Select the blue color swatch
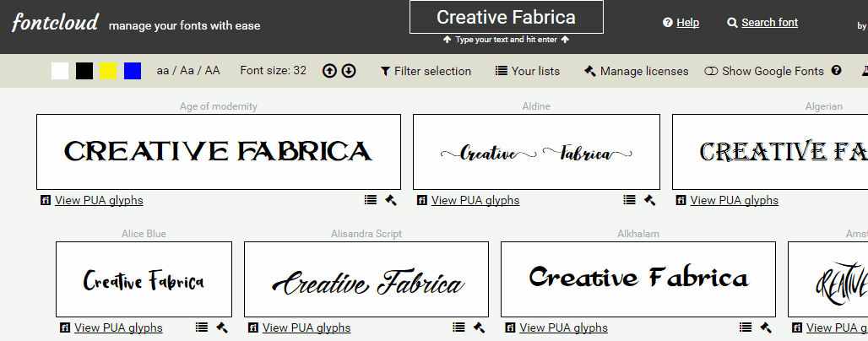This screenshot has height=341, width=868. (x=133, y=71)
